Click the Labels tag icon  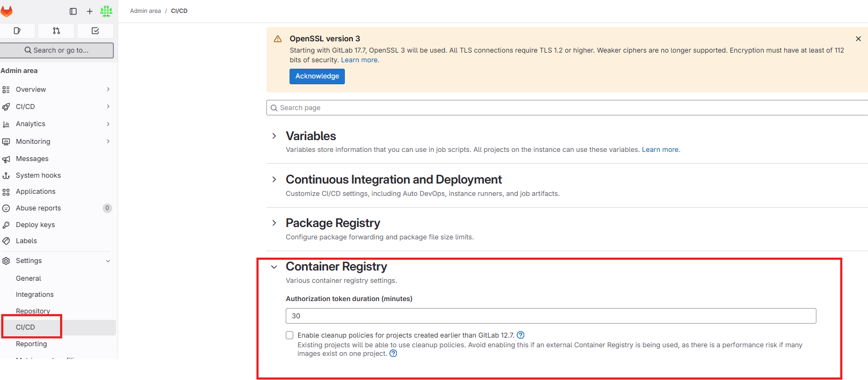pos(6,241)
